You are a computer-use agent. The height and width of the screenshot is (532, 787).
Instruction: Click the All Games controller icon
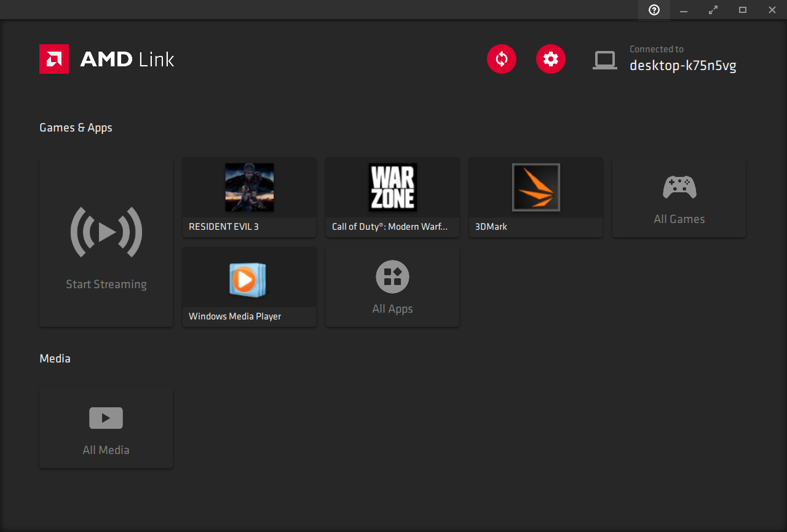tap(679, 187)
